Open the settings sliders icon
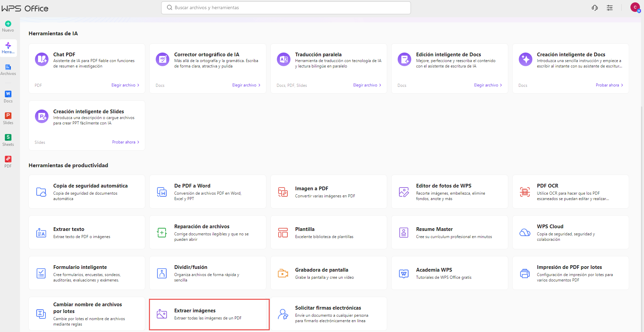The width and height of the screenshot is (644, 332). (610, 8)
